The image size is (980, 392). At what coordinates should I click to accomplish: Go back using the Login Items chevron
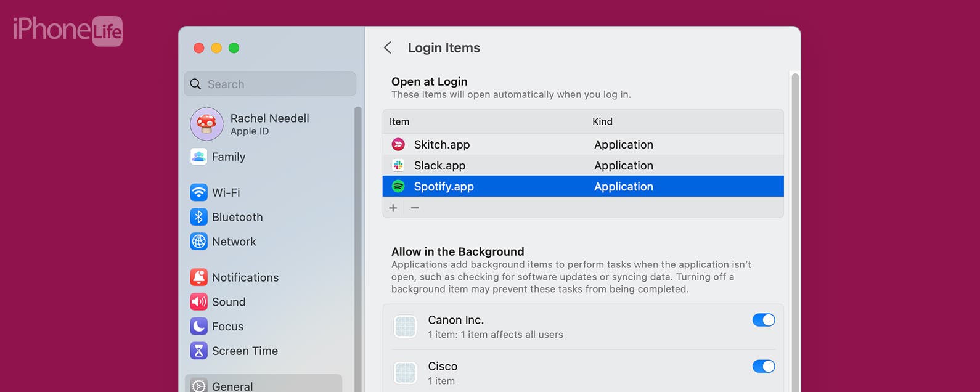click(x=388, y=47)
